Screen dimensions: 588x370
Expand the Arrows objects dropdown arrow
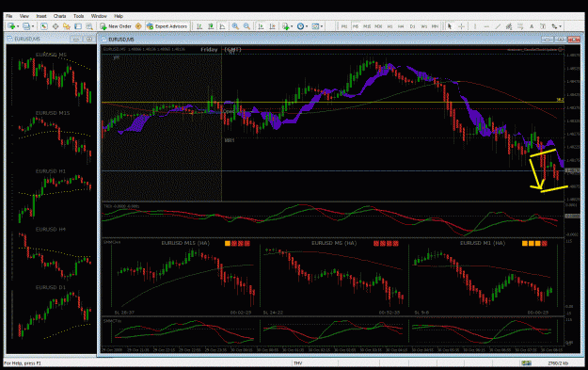(x=560, y=26)
